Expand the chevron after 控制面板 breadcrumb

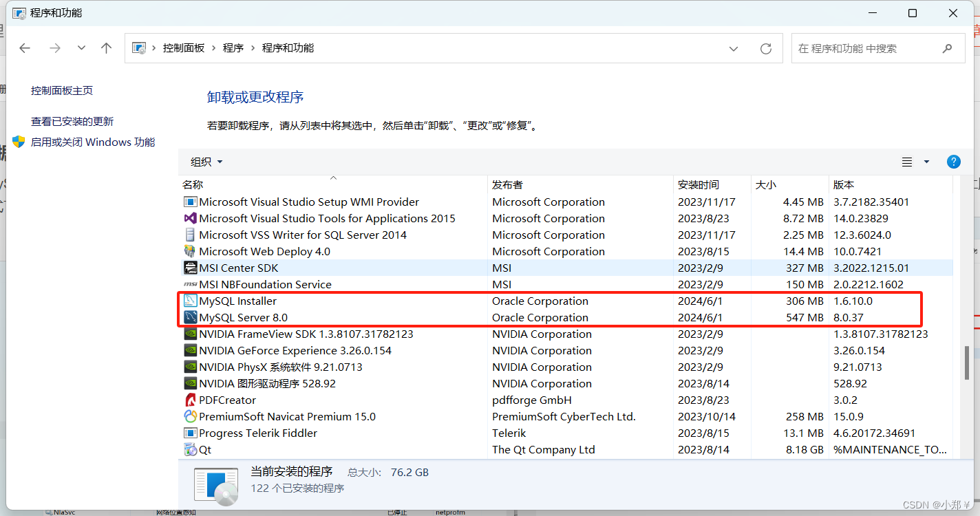[214, 48]
